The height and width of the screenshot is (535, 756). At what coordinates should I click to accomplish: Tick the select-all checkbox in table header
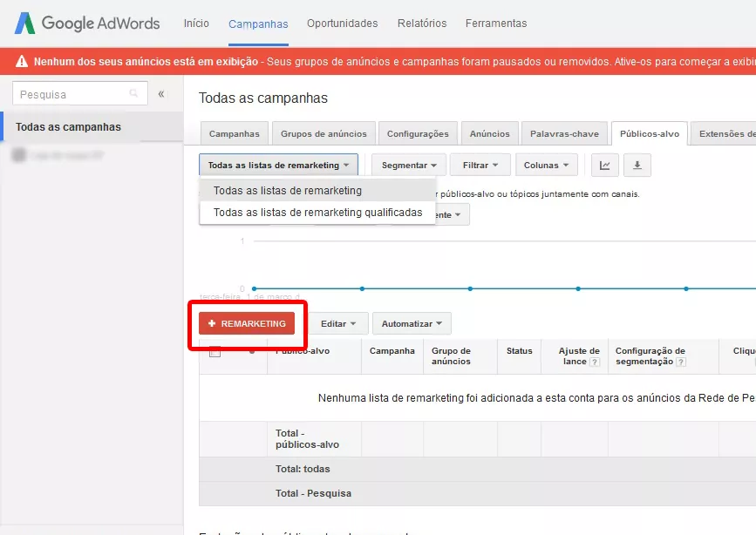[x=215, y=352]
